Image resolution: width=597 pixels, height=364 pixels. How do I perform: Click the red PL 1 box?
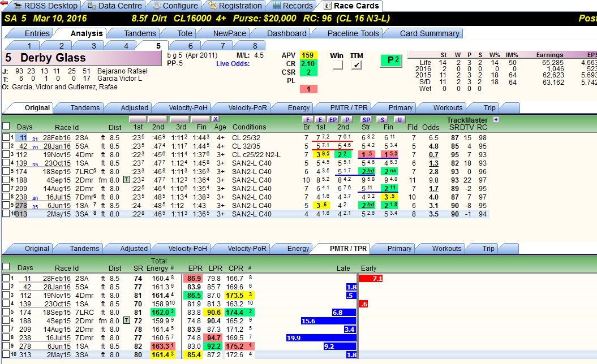tap(308, 89)
